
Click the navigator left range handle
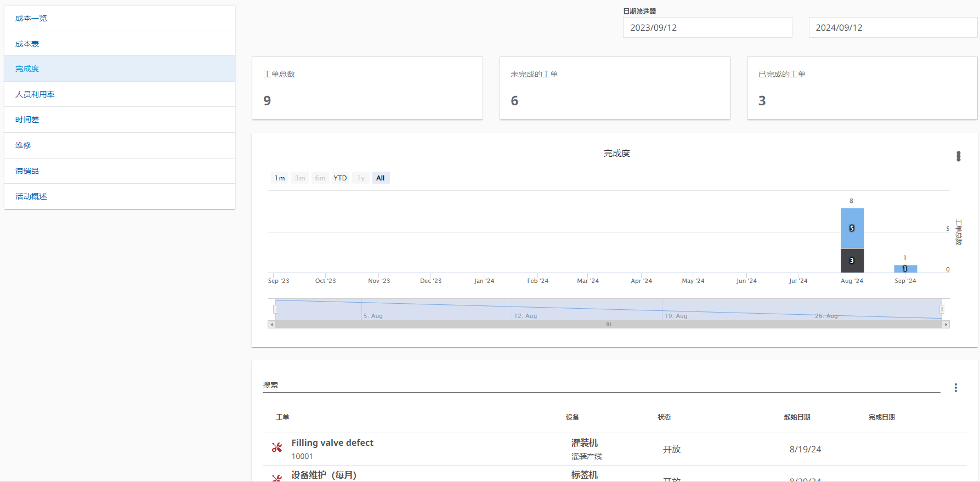tap(275, 309)
